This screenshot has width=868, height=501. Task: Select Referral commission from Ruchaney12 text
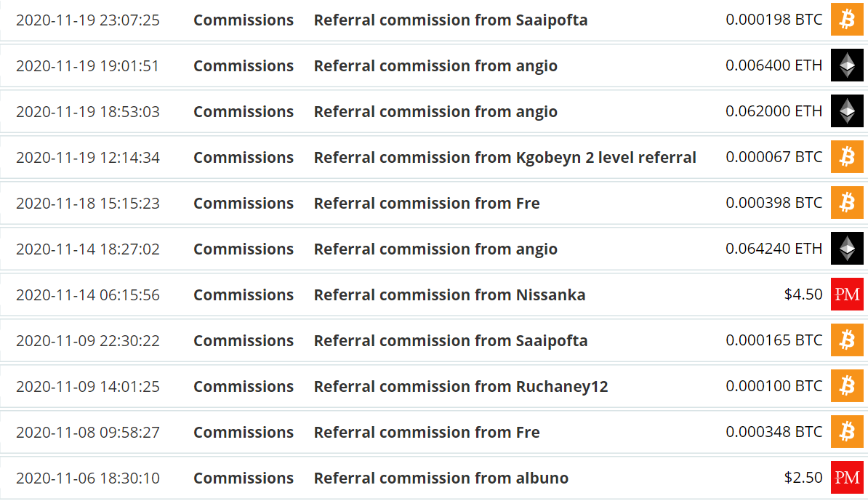coord(461,387)
